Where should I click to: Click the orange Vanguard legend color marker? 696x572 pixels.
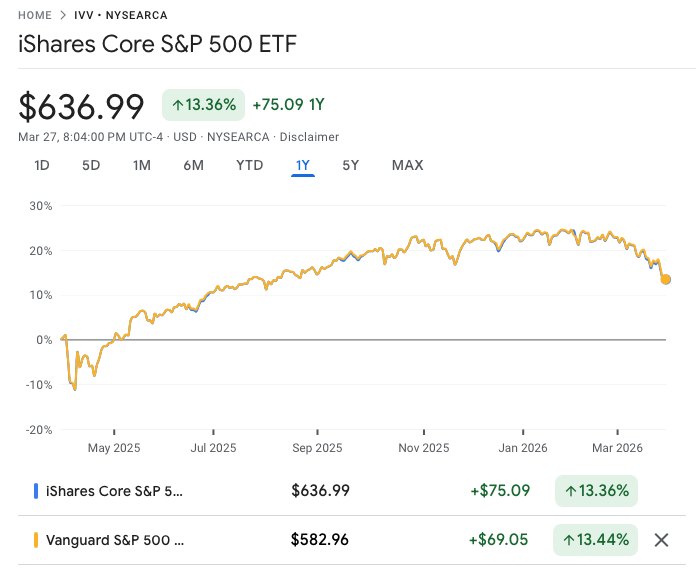click(x=35, y=540)
